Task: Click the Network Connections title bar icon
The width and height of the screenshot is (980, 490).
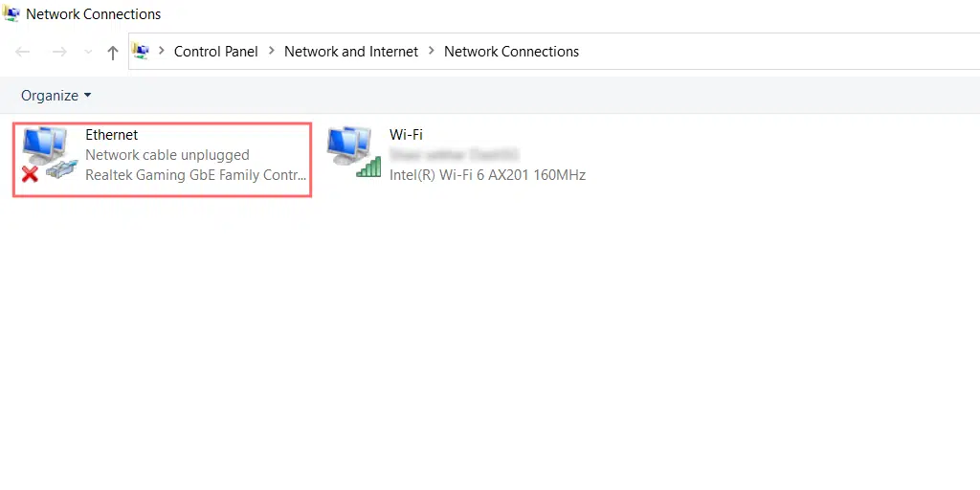Action: click(11, 12)
